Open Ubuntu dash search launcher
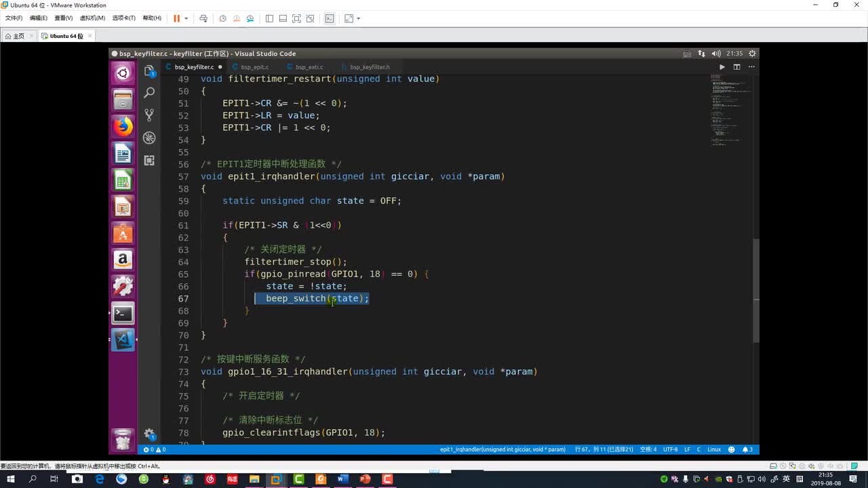The image size is (868, 488). (x=123, y=73)
